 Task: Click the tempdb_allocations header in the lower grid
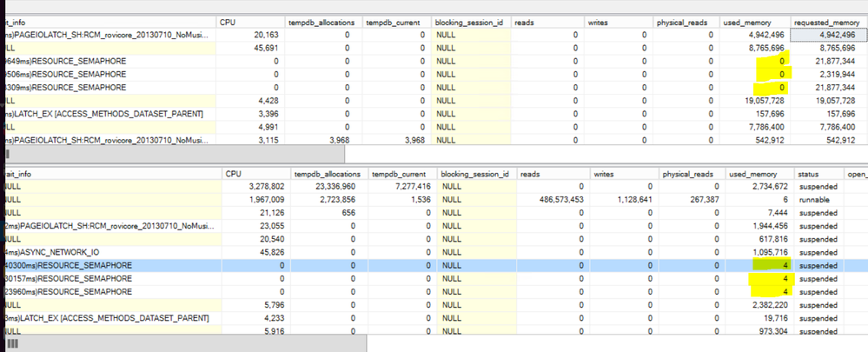tap(329, 174)
